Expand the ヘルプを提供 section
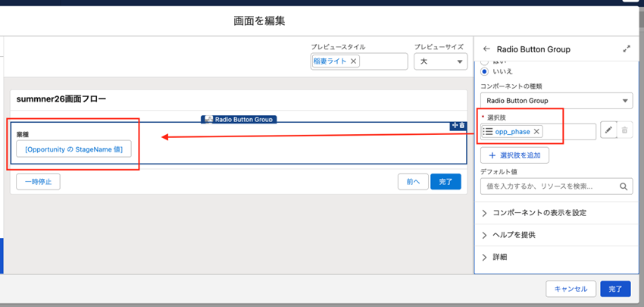The height and width of the screenshot is (307, 644). tap(514, 235)
